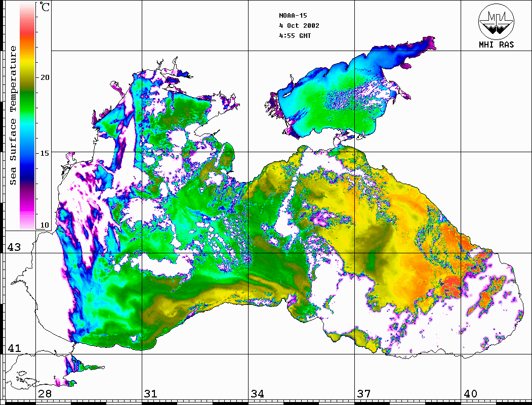This screenshot has width=532, height=405.
Task: Click the MHI RAS logo emblem
Action: tap(496, 22)
